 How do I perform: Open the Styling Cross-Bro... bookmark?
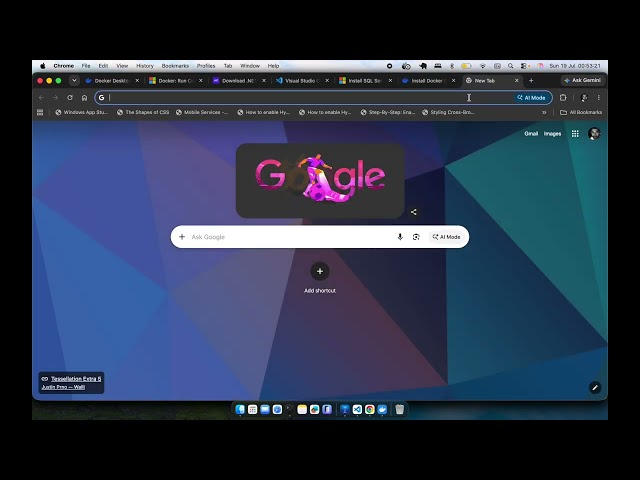[448, 112]
